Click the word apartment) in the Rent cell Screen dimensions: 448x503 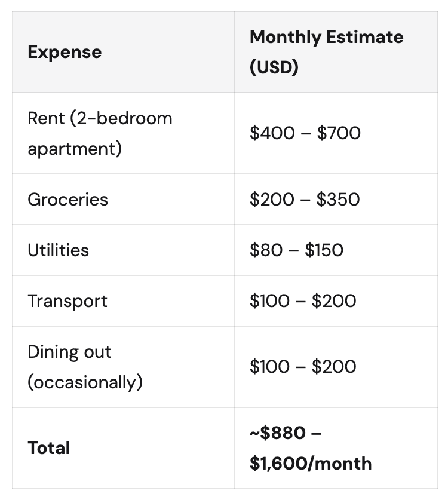pyautogui.click(x=74, y=148)
